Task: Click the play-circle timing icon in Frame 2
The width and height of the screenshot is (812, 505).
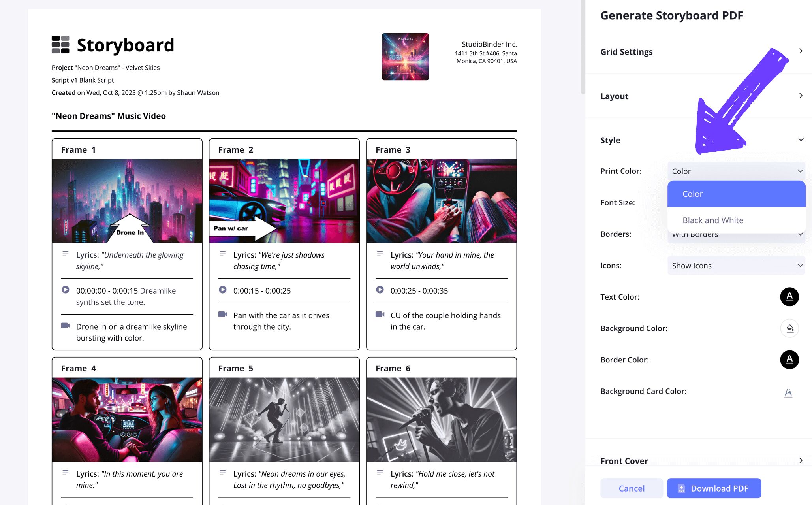Action: [x=223, y=290]
